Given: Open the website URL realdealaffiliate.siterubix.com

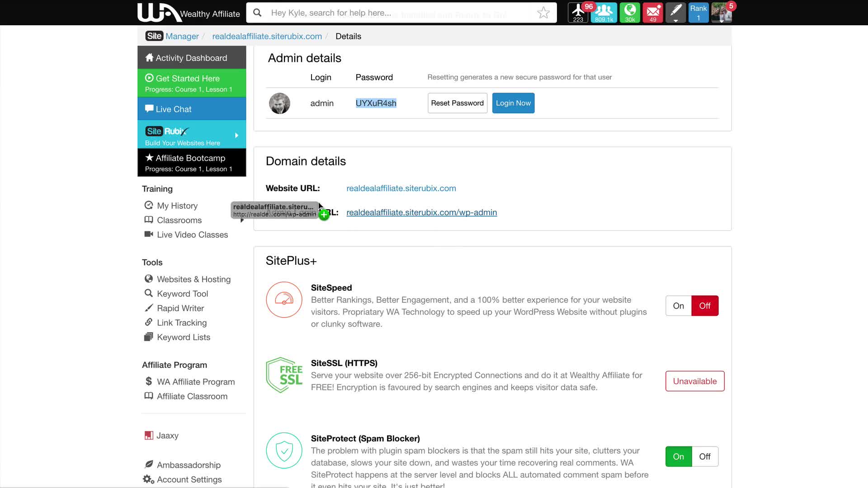Looking at the screenshot, I should click(x=401, y=188).
